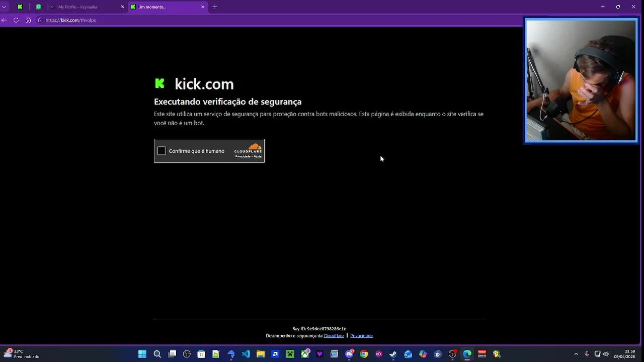644x362 pixels.
Task: Launch Minecraft from the taskbar
Action: coord(290,354)
